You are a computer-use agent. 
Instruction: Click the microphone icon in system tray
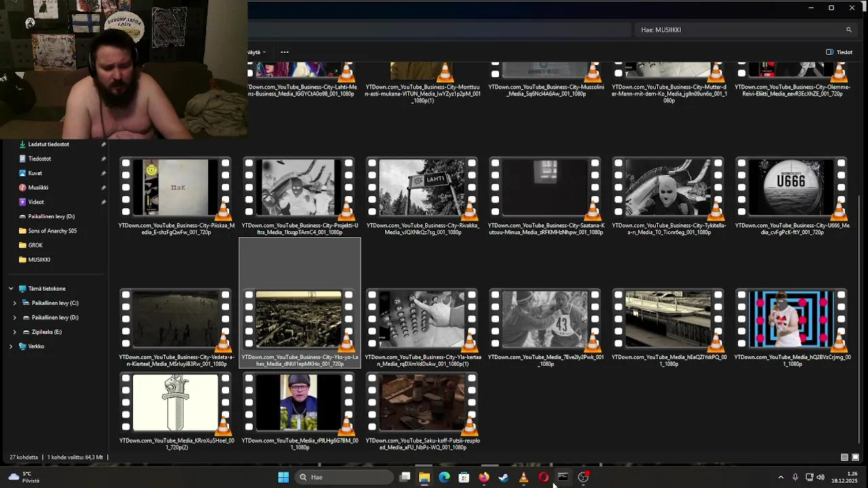coord(795,477)
